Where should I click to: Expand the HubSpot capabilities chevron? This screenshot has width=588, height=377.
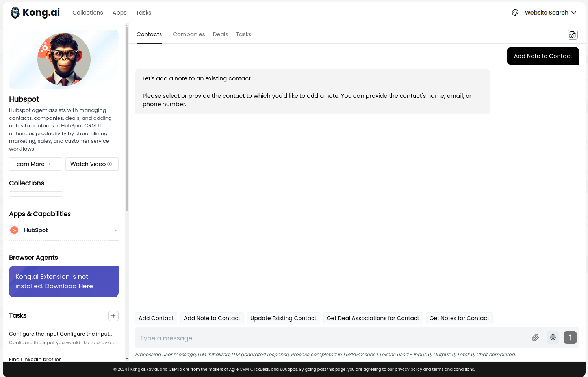[116, 230]
